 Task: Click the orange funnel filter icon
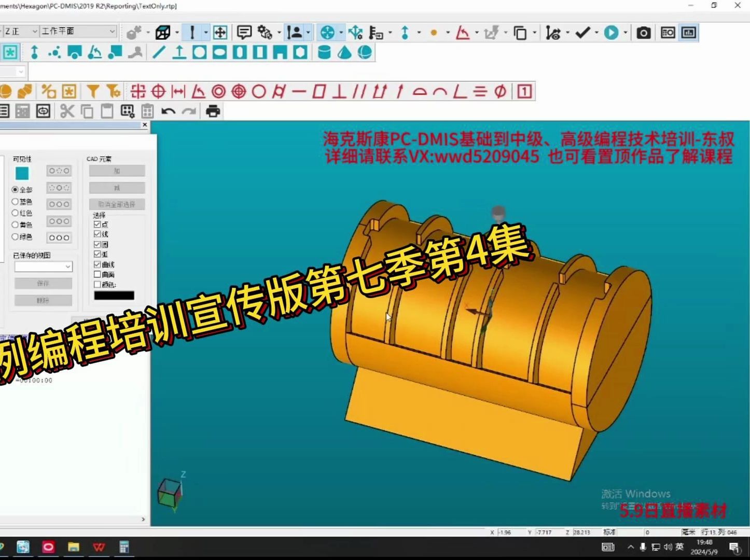pos(93,92)
